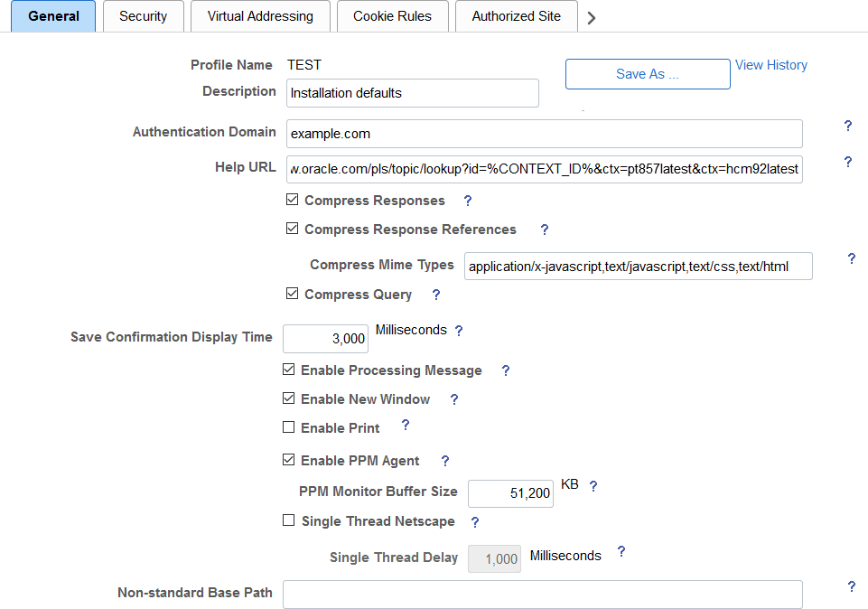Viewport: 868px width, 609px height.
Task: Uncheck the Compress Query checkbox
Action: [x=292, y=294]
